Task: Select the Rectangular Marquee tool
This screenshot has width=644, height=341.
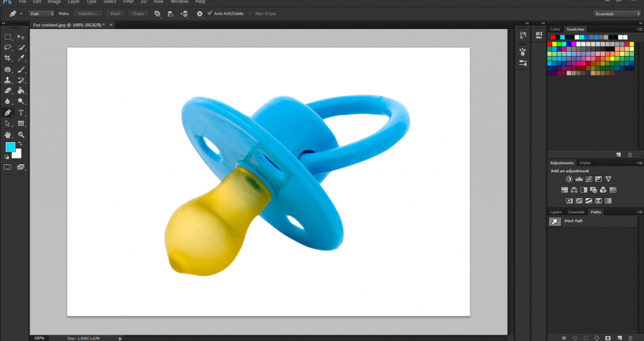Action: pyautogui.click(x=8, y=37)
